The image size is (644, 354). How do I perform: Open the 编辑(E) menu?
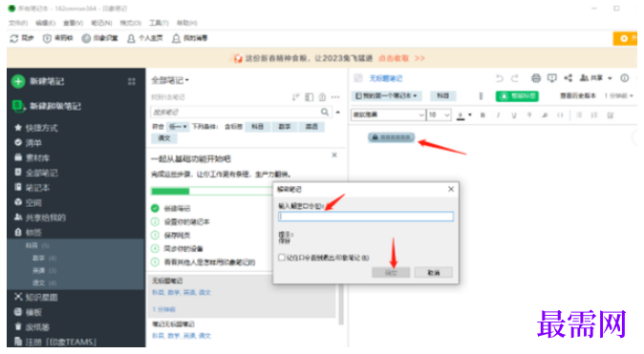click(45, 23)
